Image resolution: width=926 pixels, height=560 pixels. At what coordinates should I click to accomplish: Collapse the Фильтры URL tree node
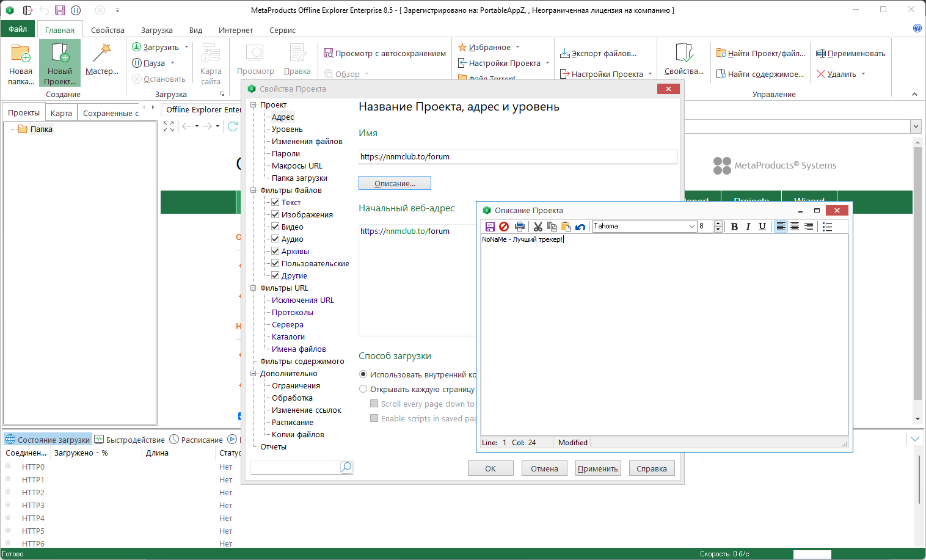(x=253, y=288)
